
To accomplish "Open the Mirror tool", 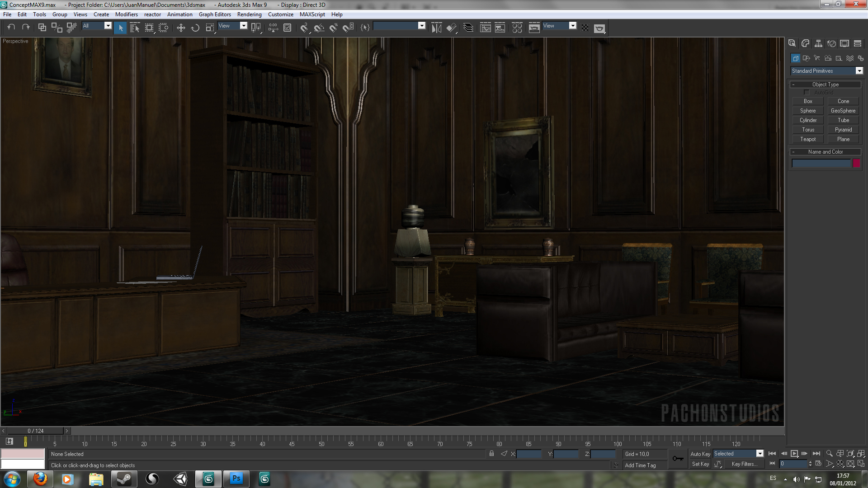I will (x=436, y=28).
